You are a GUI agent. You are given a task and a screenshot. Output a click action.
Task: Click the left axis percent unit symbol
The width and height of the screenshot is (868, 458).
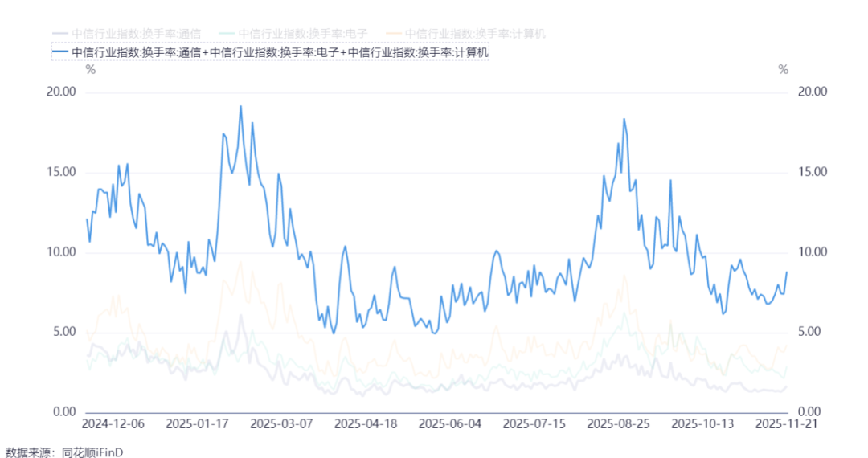point(91,70)
